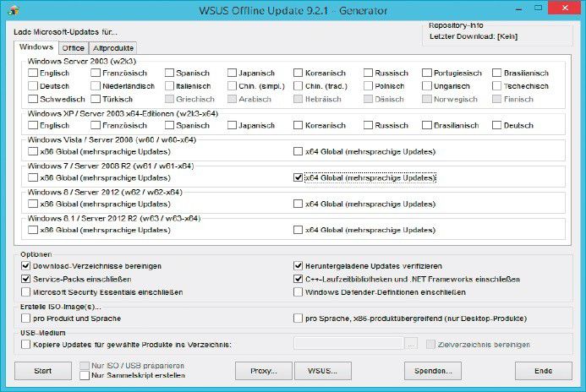Enable Windows Defender-Definitionen einschließen

(x=298, y=291)
